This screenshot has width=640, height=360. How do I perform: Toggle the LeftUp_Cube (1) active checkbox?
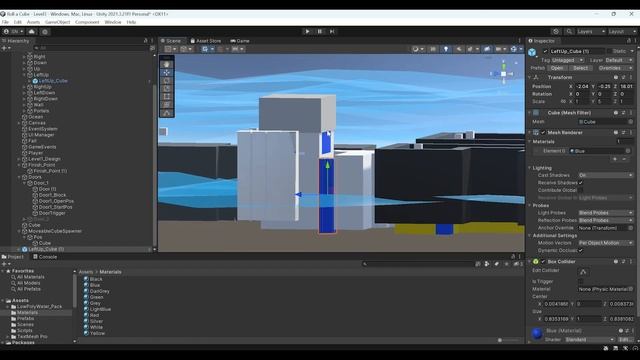tap(545, 51)
